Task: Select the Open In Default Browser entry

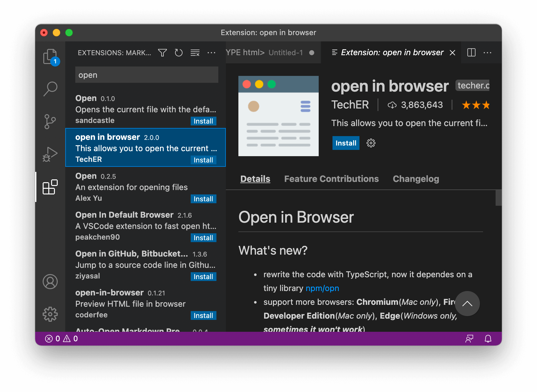Action: [x=146, y=225]
